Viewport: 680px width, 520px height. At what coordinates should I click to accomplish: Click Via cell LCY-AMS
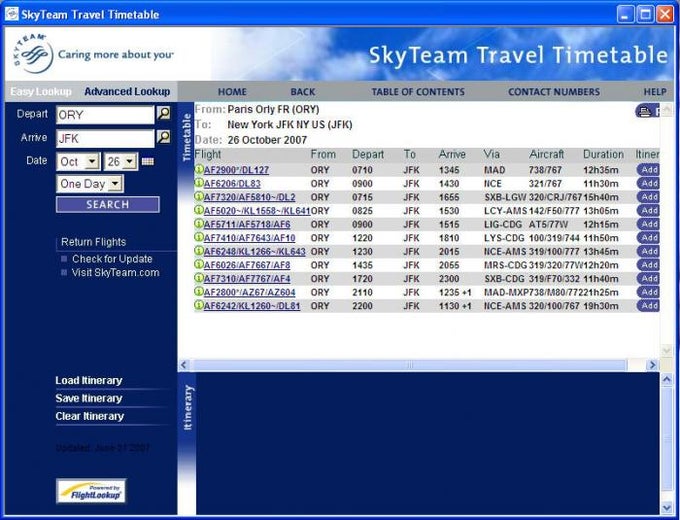click(x=506, y=211)
